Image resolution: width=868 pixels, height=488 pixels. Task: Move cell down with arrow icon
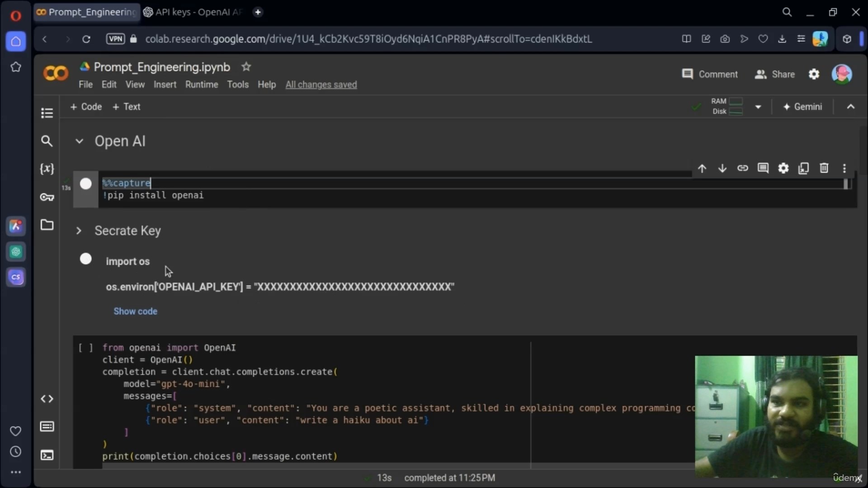[x=722, y=169]
